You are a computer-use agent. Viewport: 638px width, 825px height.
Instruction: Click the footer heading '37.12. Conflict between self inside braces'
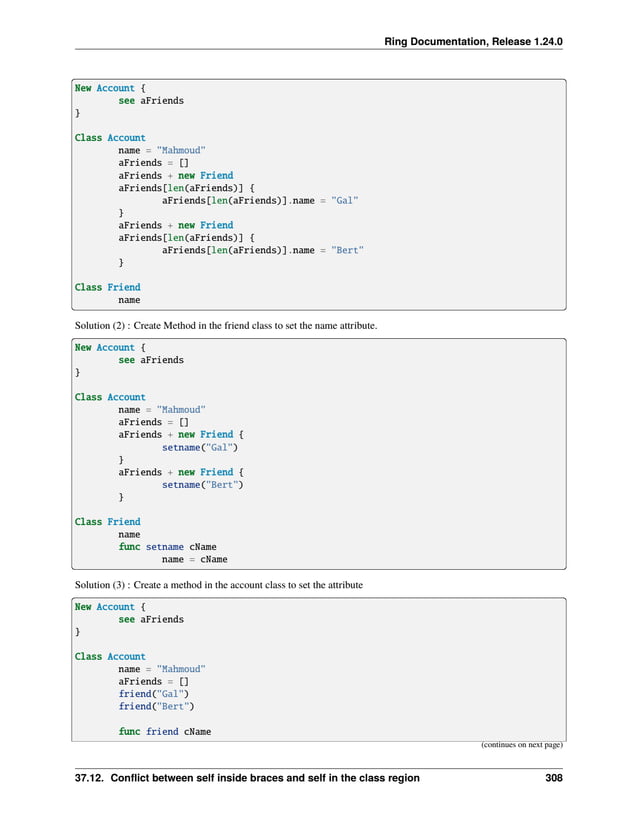[247, 778]
